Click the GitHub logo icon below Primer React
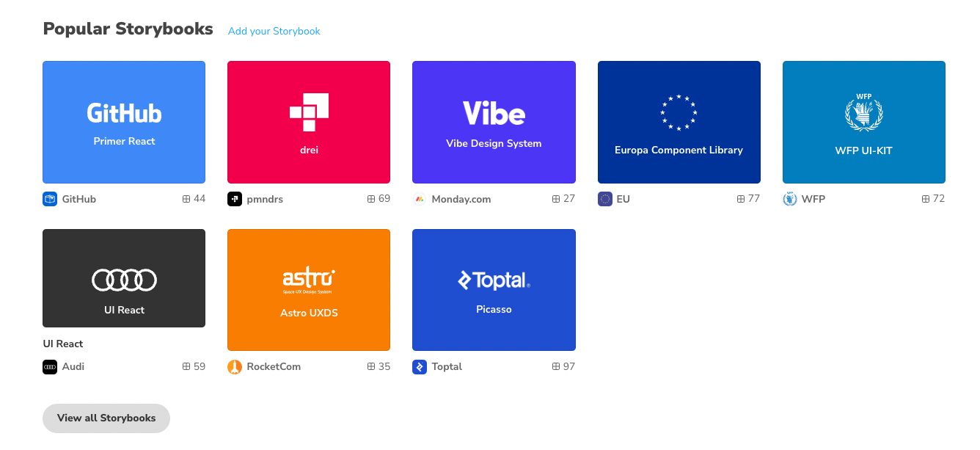 tap(50, 198)
